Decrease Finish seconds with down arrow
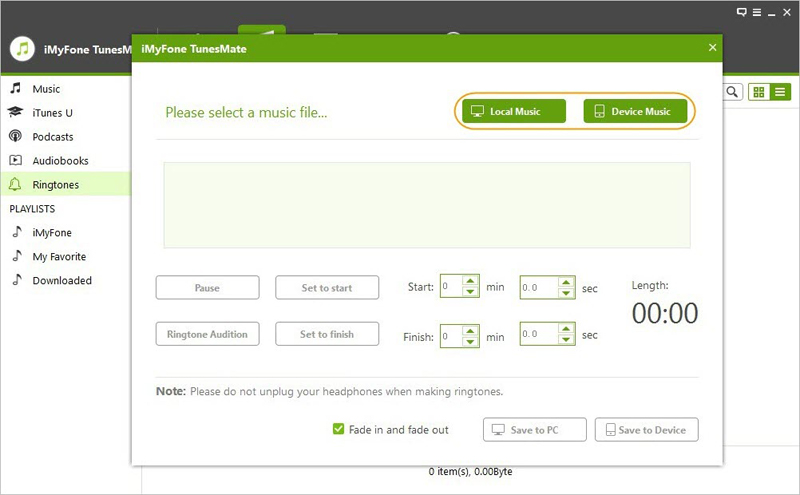Viewport: 800px width, 495px height. point(566,339)
